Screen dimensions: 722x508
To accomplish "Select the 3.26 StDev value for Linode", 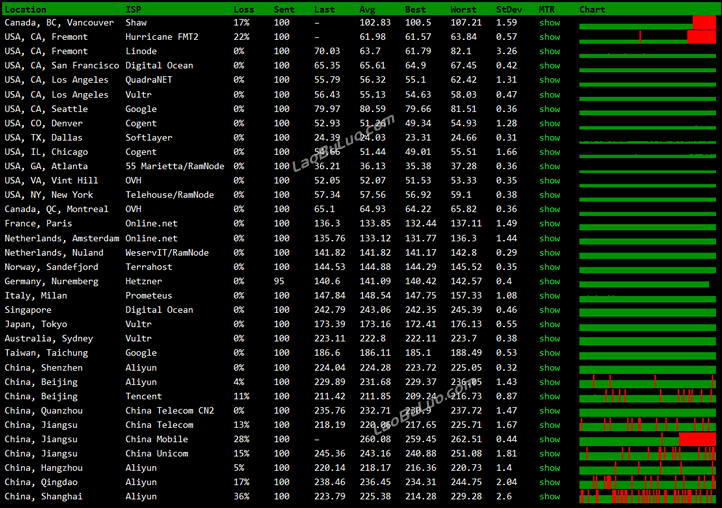I will click(507, 51).
